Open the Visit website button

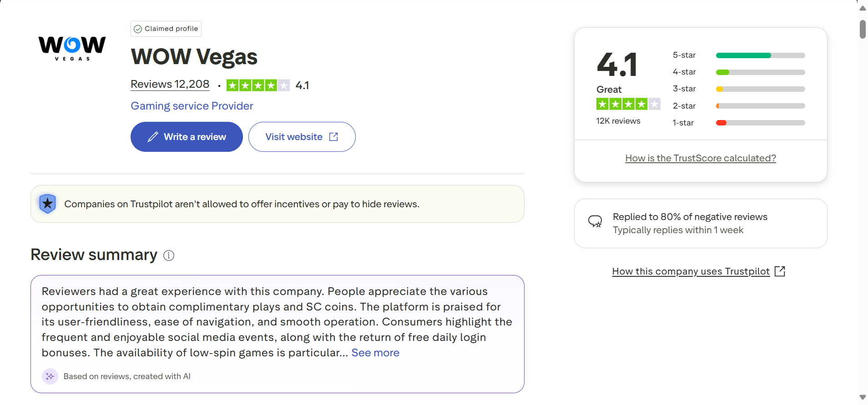pyautogui.click(x=293, y=137)
